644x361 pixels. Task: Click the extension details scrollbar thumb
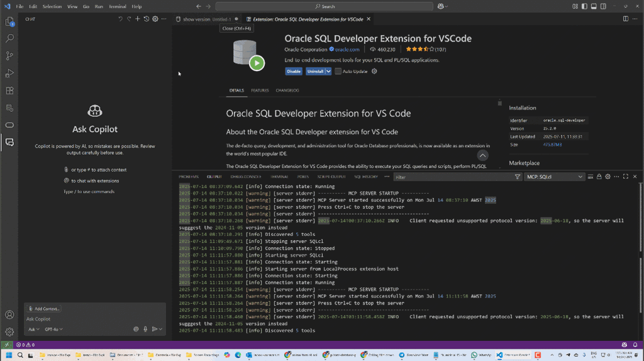click(500, 103)
